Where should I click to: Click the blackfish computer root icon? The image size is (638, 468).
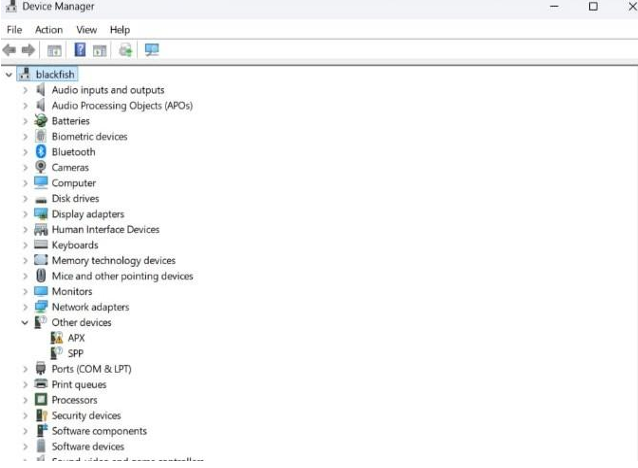(25, 74)
